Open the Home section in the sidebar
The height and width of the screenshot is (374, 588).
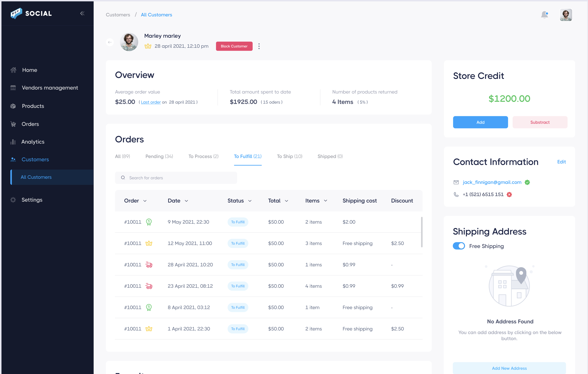click(x=13, y=70)
